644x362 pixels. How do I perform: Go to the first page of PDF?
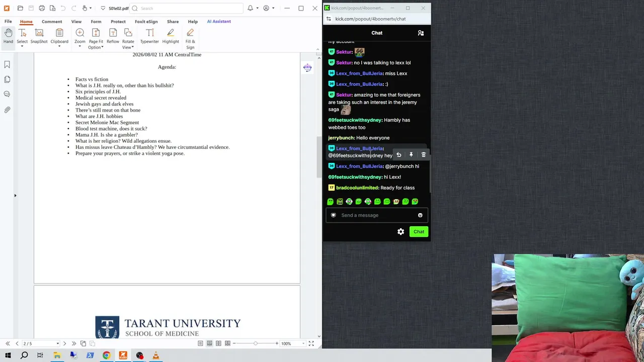tap(8, 343)
